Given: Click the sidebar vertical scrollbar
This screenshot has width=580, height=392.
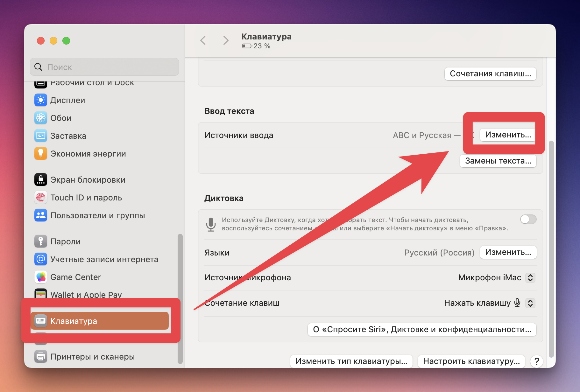Looking at the screenshot, I should (180, 298).
